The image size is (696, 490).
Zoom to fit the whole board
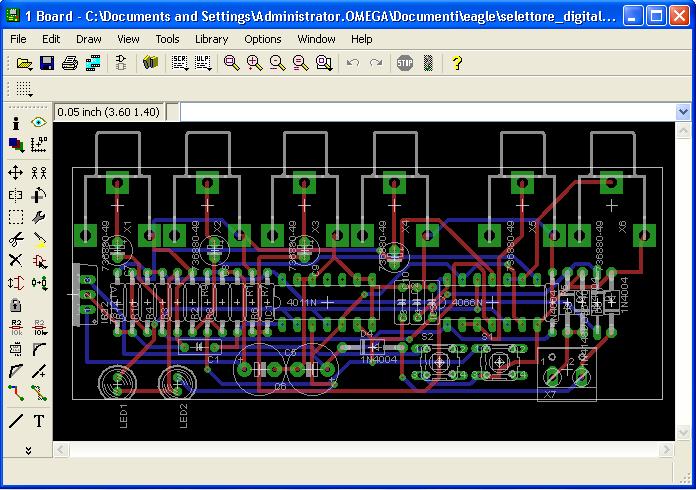[232, 63]
